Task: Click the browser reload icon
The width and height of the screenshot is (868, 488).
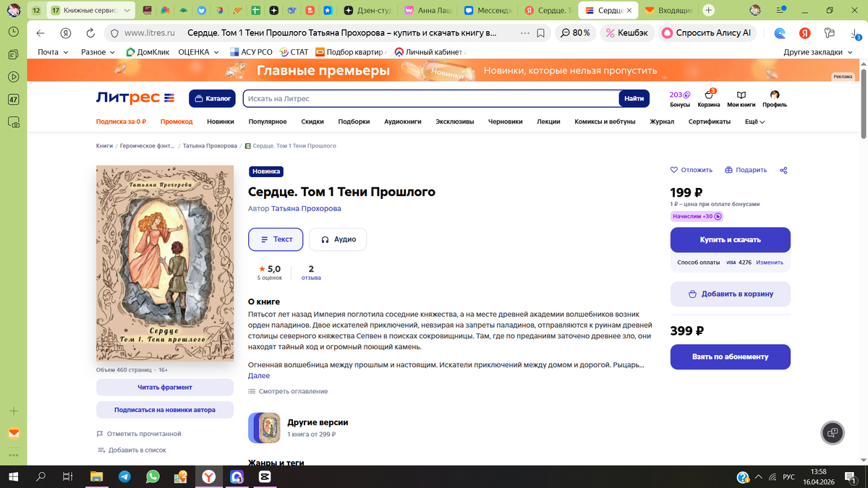Action: (x=90, y=33)
